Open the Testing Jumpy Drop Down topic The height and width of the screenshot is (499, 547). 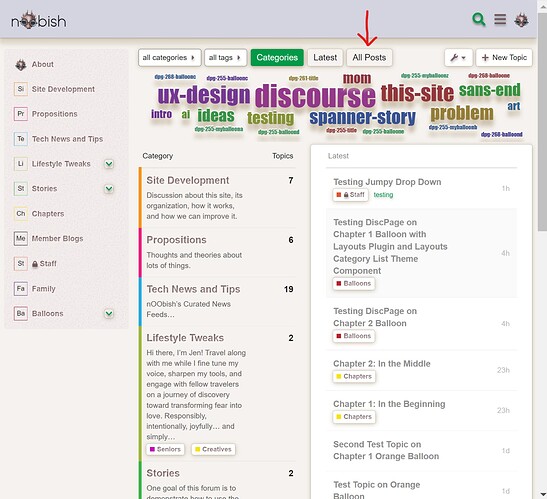(x=387, y=182)
